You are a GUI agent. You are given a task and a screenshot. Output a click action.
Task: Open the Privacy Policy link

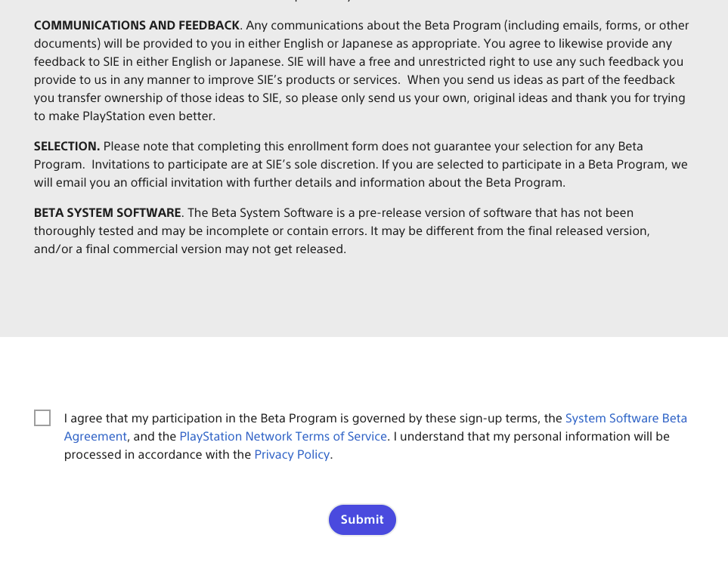coord(292,454)
